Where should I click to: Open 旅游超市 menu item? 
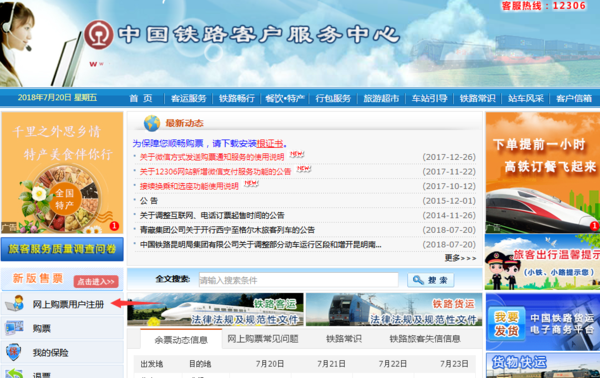click(x=381, y=98)
